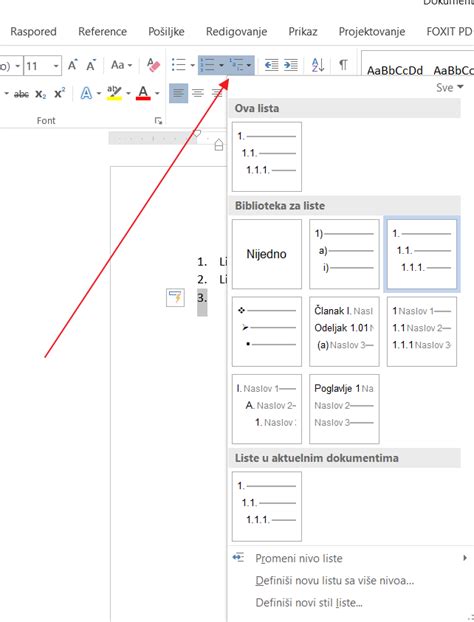Click Definiši novi stil liste
Image resolution: width=474 pixels, height=622 pixels.
[x=309, y=603]
